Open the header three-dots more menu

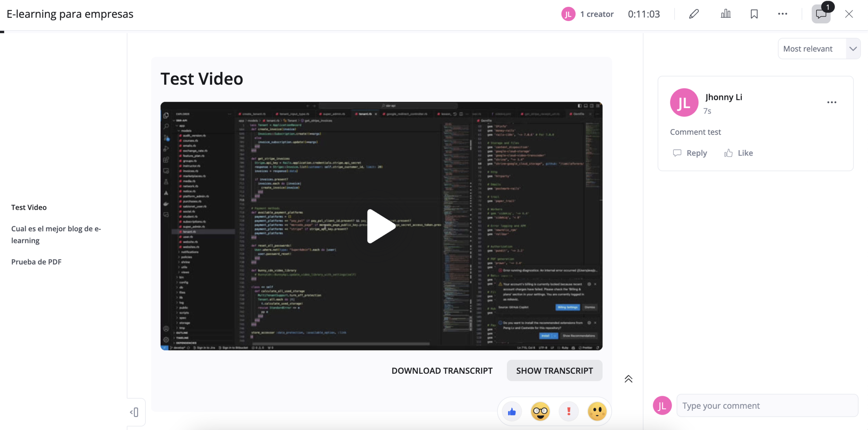coord(782,14)
